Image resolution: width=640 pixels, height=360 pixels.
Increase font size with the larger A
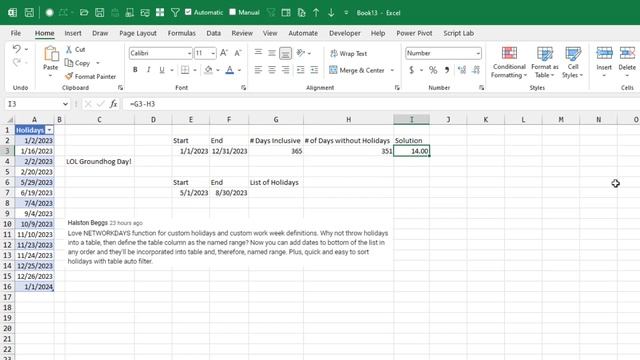click(x=224, y=53)
